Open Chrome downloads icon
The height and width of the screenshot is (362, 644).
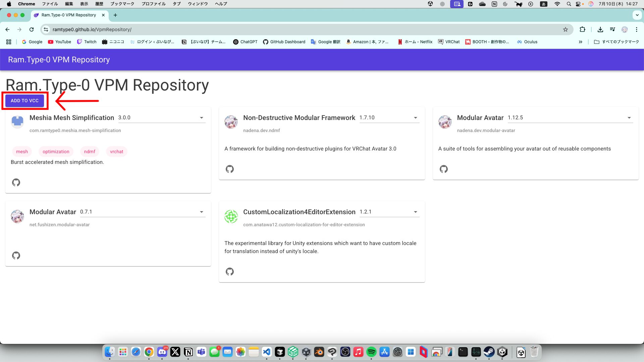[x=600, y=29]
